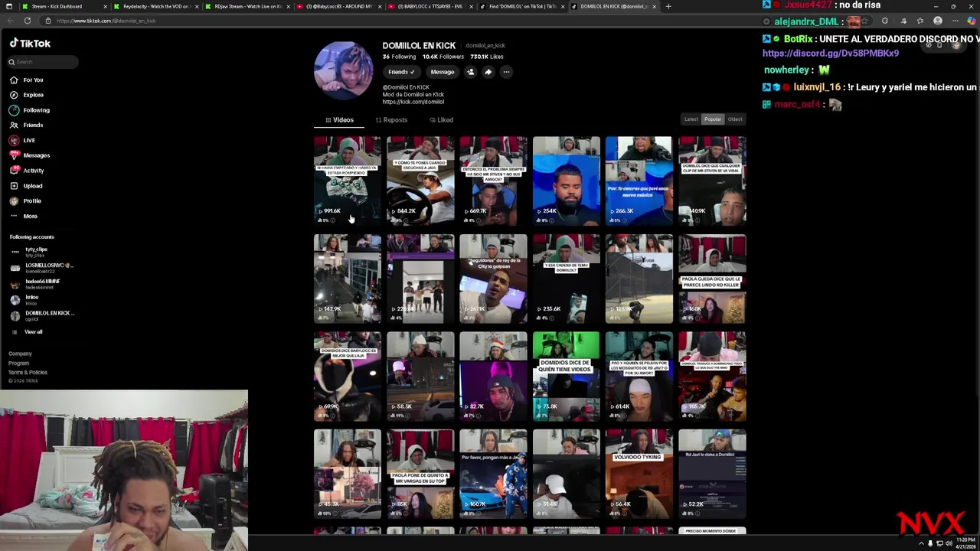Open the For You feed
The image size is (980, 551).
[x=27, y=80]
